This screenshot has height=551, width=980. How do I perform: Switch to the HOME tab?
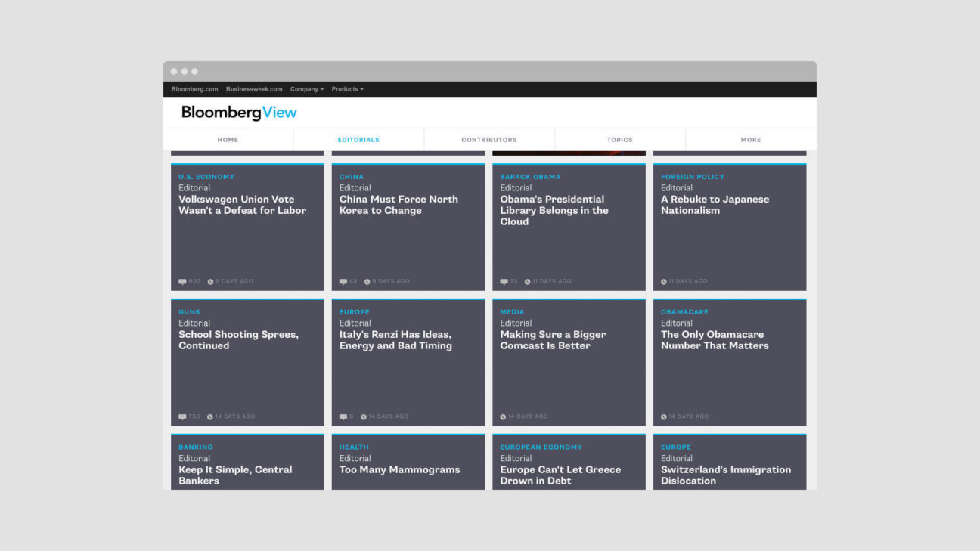[x=228, y=139]
